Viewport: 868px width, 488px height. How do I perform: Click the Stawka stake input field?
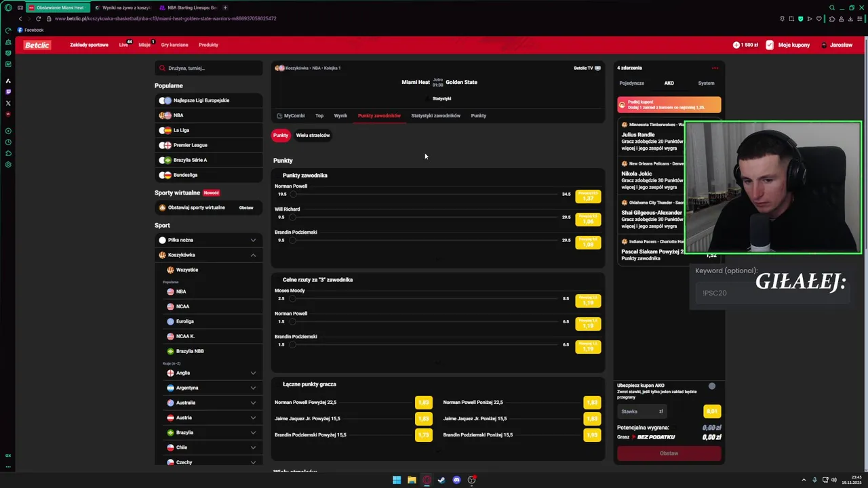coord(642,411)
